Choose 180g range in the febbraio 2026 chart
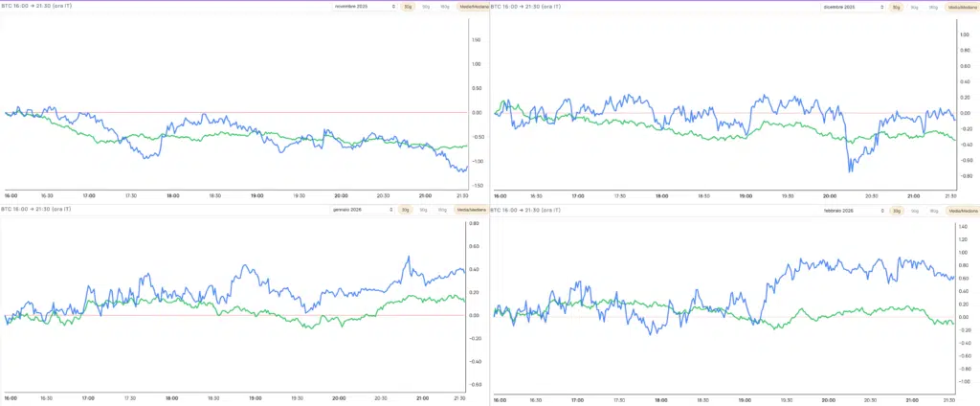Image resolution: width=980 pixels, height=406 pixels. pyautogui.click(x=933, y=209)
